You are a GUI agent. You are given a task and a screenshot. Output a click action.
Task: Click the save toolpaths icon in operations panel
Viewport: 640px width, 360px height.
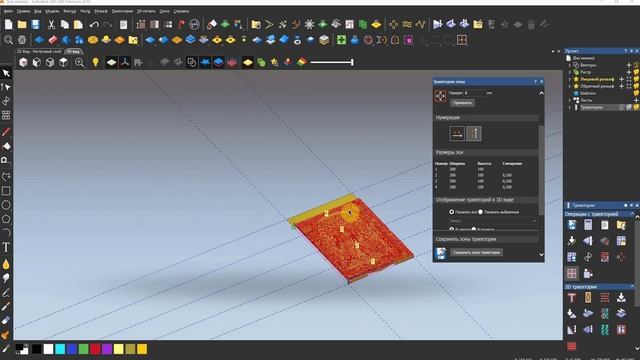click(571, 224)
